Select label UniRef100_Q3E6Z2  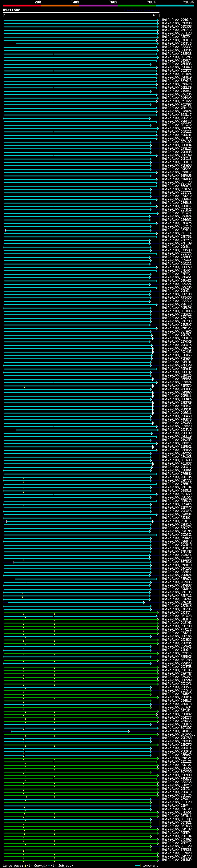pos(177,314)
